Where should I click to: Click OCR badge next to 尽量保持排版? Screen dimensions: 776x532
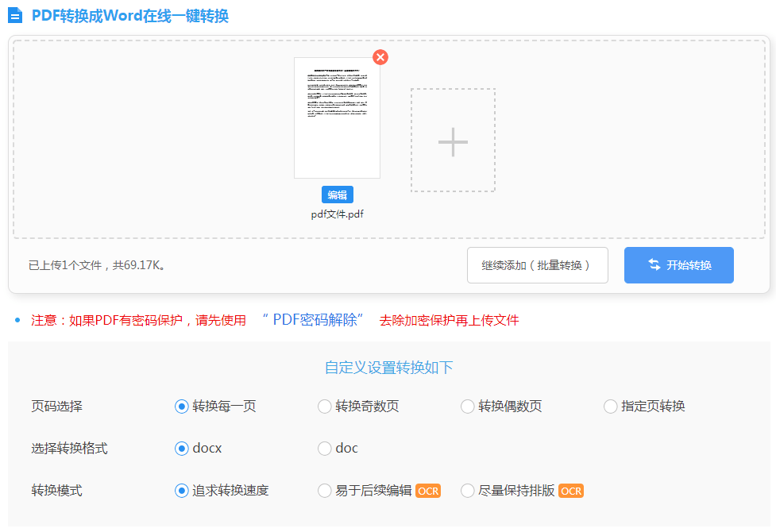click(571, 491)
